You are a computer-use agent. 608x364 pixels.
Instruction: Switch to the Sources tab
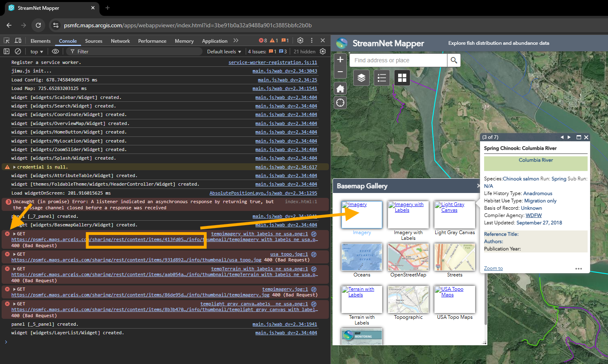point(94,41)
